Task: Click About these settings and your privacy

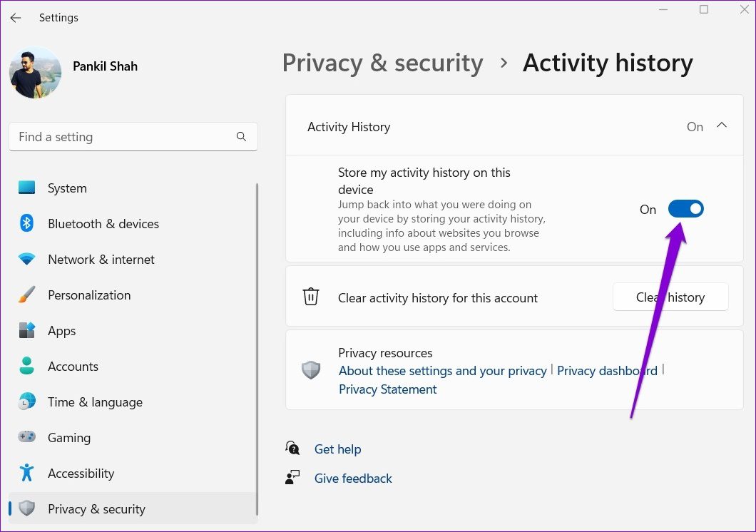Action: [x=442, y=371]
